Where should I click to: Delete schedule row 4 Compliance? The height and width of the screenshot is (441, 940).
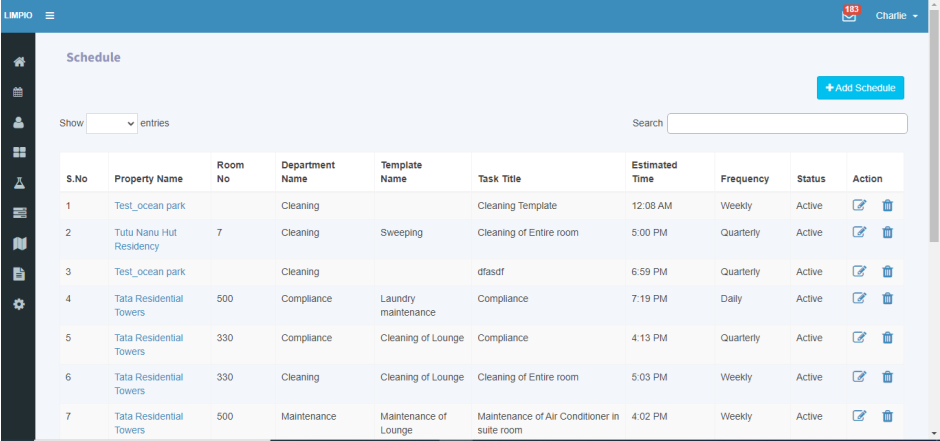click(x=888, y=298)
